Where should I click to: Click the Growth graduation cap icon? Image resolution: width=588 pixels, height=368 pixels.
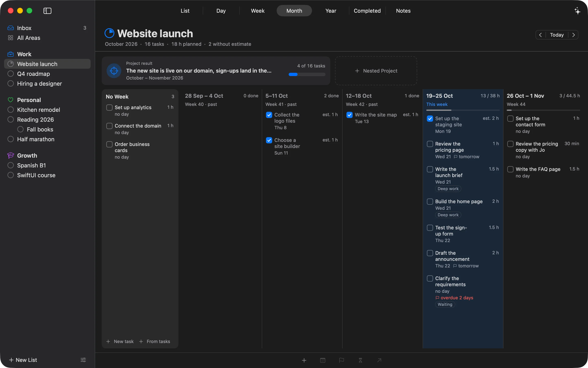(x=10, y=155)
